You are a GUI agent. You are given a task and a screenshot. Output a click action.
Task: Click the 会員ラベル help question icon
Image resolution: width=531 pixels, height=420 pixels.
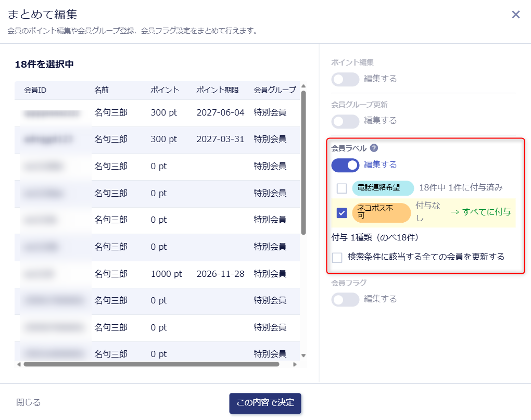click(374, 148)
